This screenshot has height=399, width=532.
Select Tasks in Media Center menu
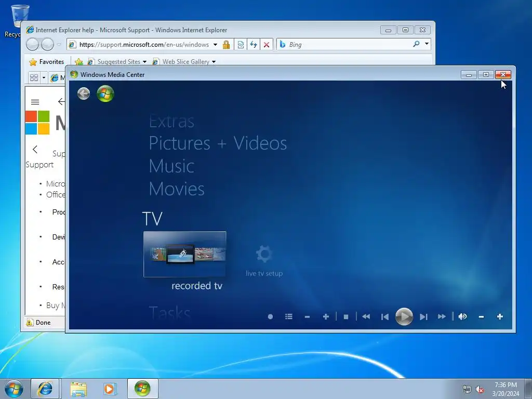point(170,312)
